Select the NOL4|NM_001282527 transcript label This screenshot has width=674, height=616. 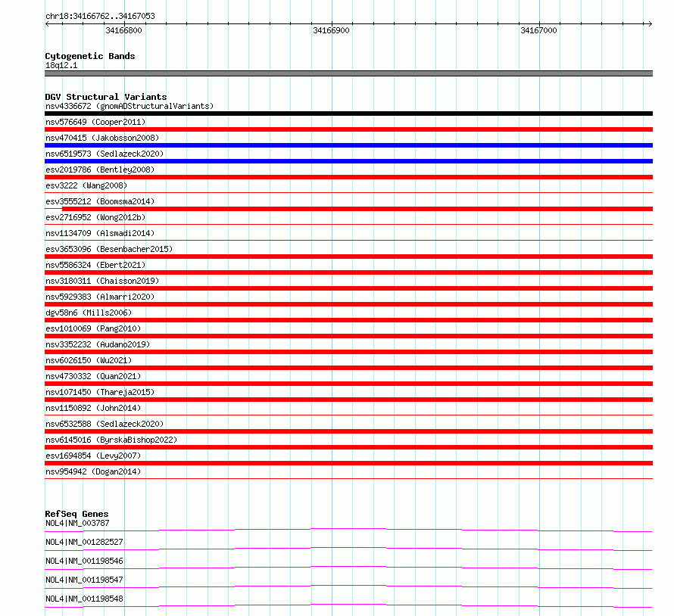click(x=84, y=542)
